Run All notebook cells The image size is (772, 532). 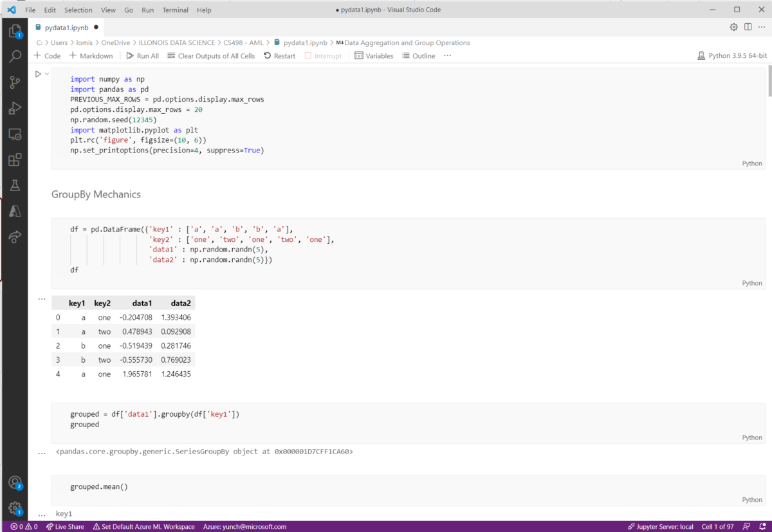[x=143, y=55]
